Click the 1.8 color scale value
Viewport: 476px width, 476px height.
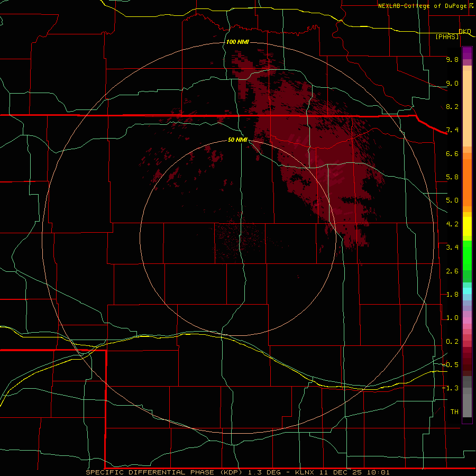click(x=452, y=295)
